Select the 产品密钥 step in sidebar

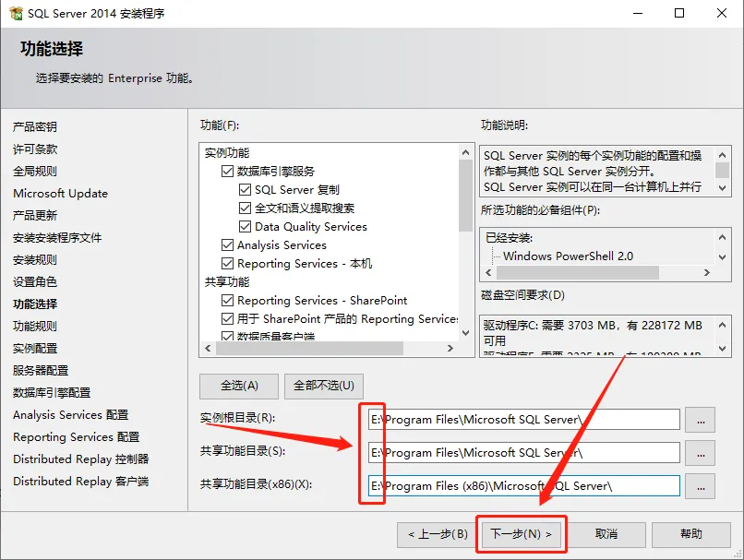point(35,126)
